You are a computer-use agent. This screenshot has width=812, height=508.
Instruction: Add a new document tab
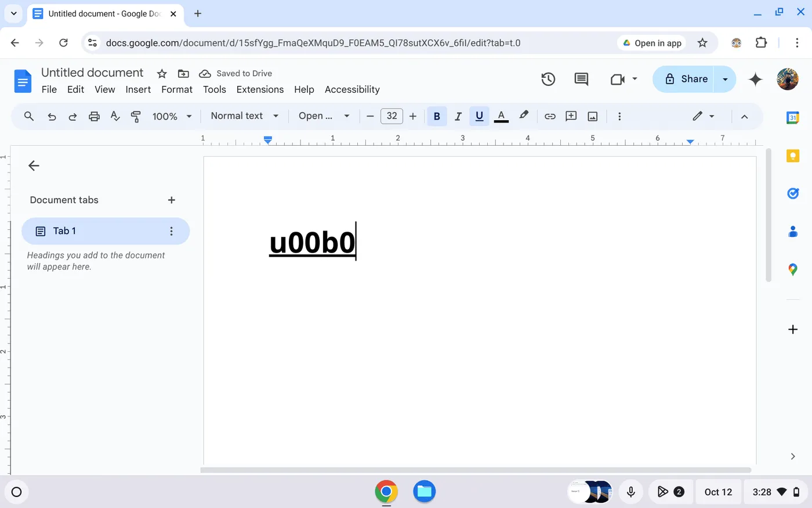172,200
